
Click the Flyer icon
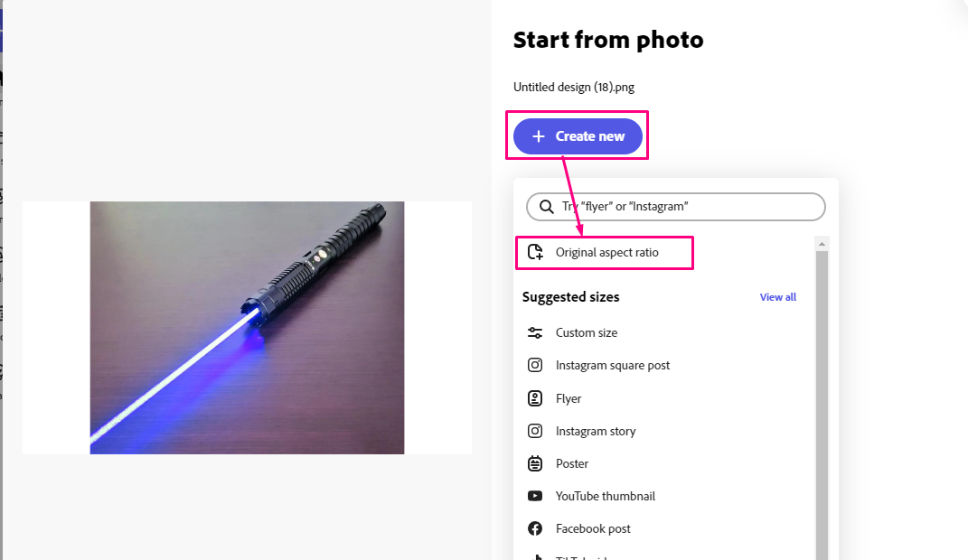point(535,398)
